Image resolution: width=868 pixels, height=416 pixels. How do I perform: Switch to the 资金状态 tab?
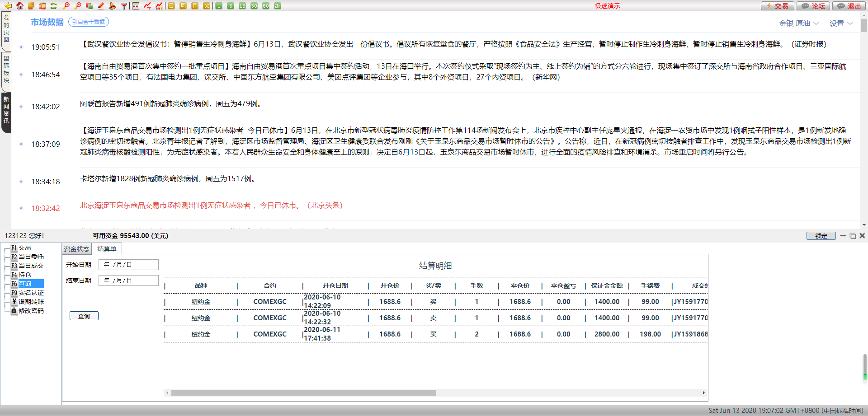point(76,249)
